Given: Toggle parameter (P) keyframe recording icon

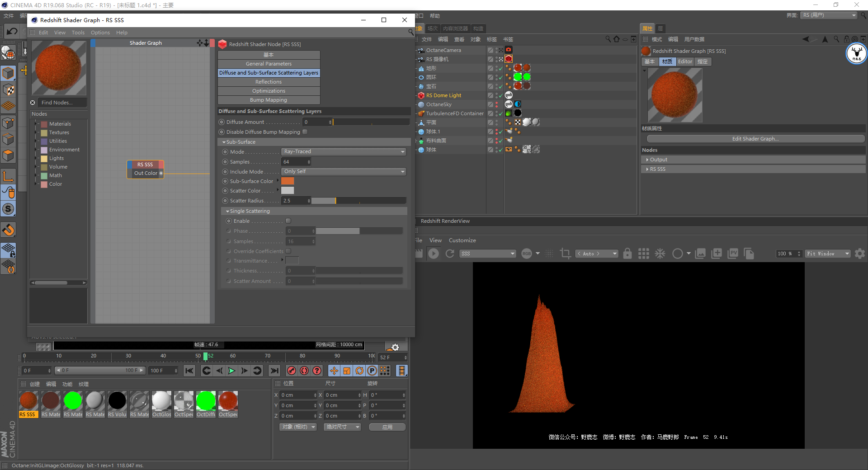Looking at the screenshot, I should (372, 371).
